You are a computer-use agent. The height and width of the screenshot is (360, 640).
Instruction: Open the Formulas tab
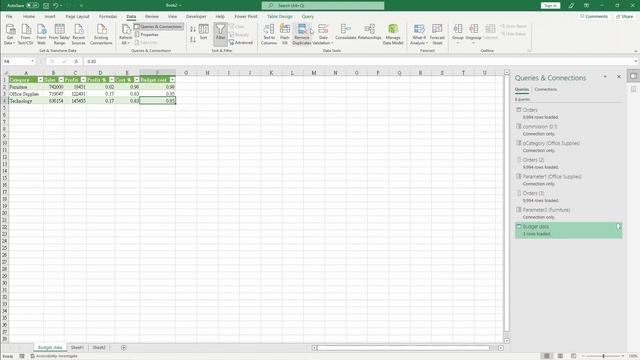click(x=108, y=16)
